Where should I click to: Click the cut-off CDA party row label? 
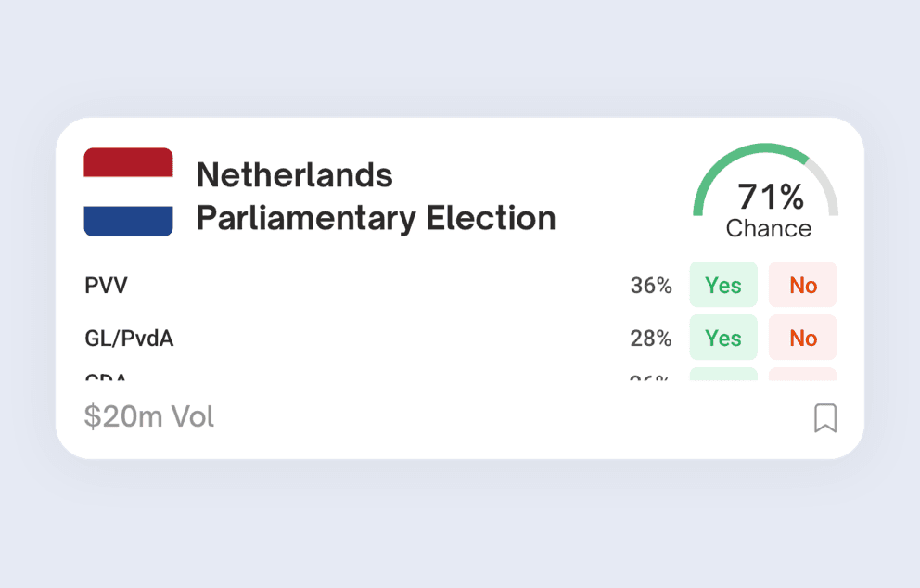pos(106,377)
